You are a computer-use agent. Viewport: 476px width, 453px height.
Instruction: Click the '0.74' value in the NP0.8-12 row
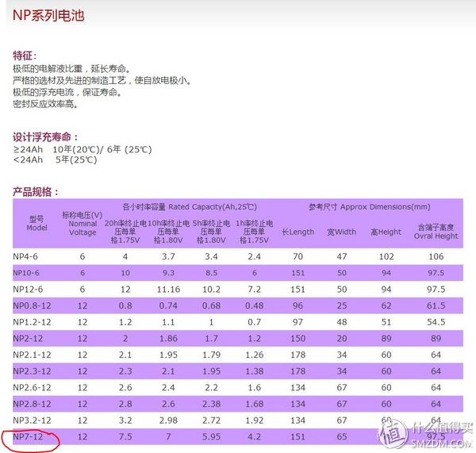[x=168, y=305]
